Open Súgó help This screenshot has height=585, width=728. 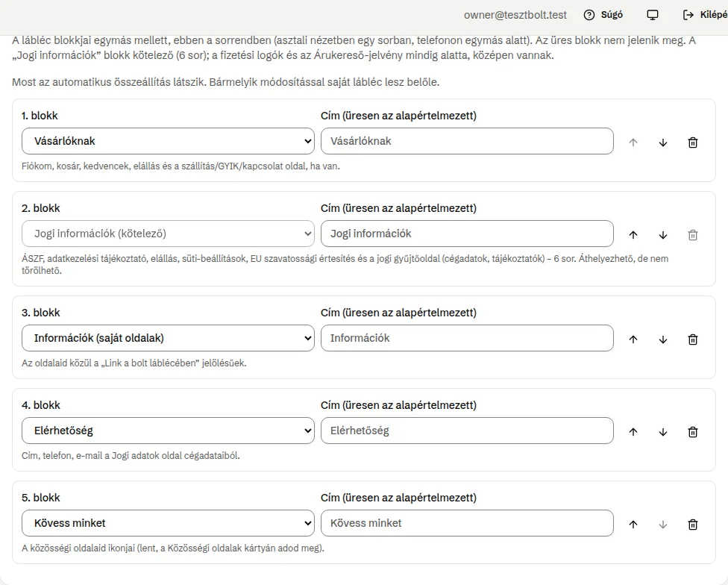[x=603, y=15]
